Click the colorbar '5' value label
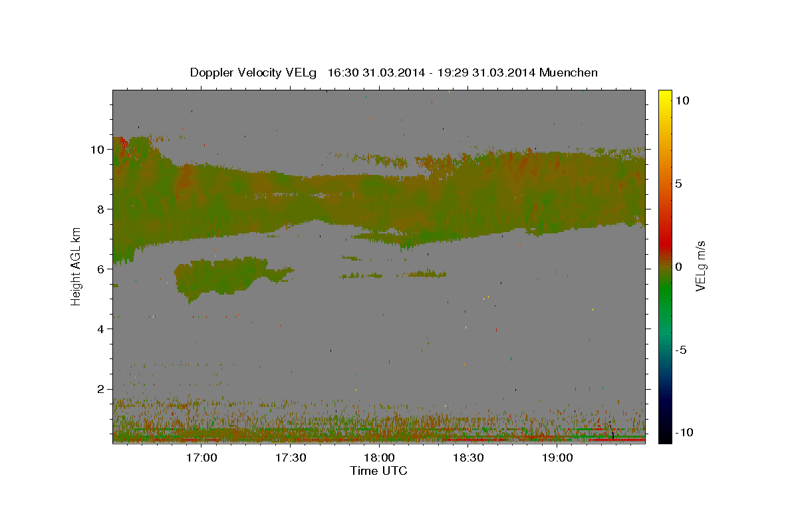The image size is (798, 532). point(679,184)
